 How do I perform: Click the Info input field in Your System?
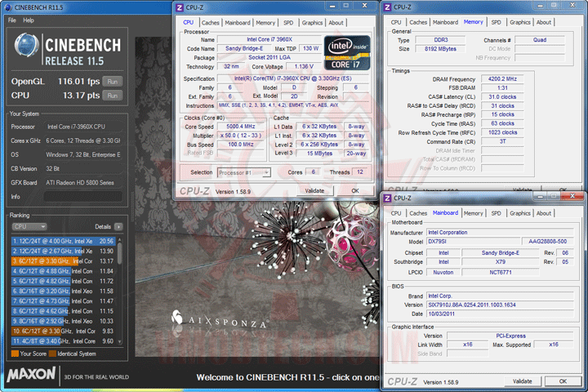[82, 197]
